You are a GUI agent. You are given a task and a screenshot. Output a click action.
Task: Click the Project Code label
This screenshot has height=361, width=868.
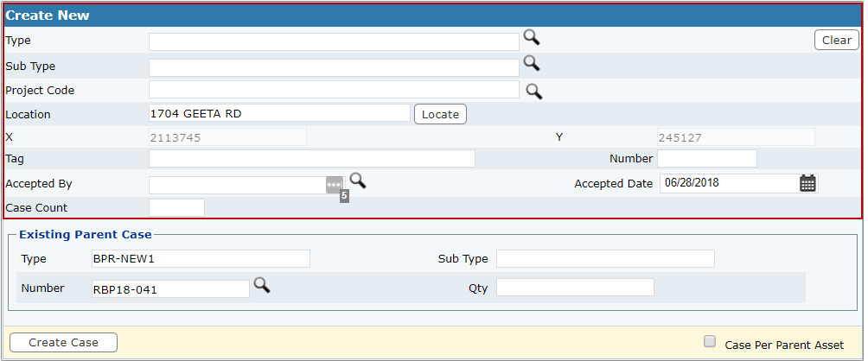[40, 90]
